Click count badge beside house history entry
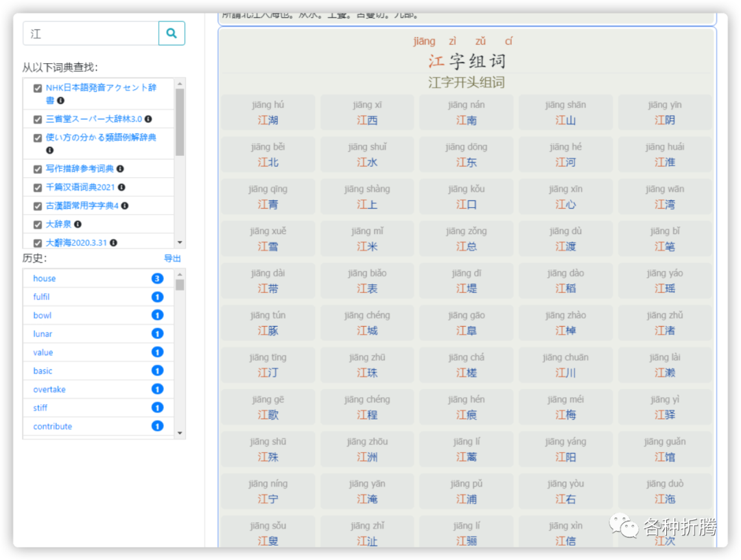Viewport: 741px width, 560px height. tap(157, 279)
